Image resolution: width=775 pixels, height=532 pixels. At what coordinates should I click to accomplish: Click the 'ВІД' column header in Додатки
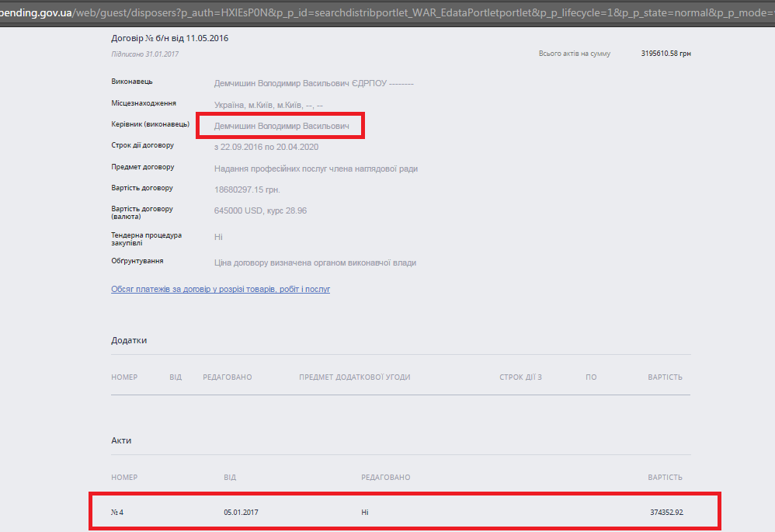[176, 377]
